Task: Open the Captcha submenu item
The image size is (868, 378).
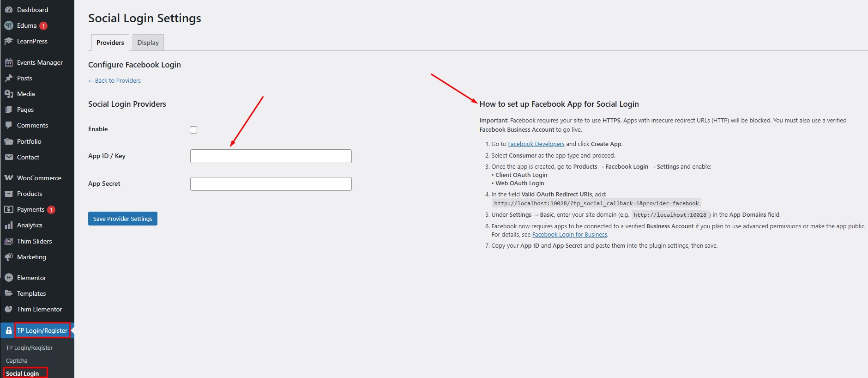Action: click(x=17, y=360)
